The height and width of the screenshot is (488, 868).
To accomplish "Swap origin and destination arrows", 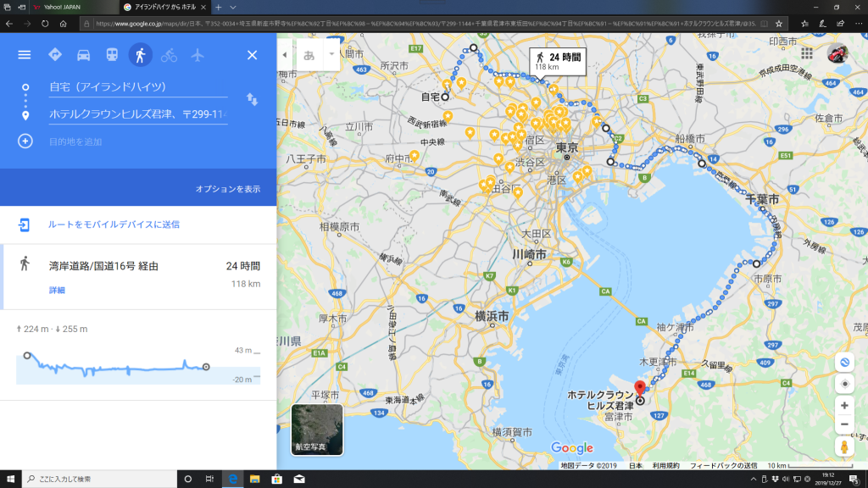I will tap(252, 100).
